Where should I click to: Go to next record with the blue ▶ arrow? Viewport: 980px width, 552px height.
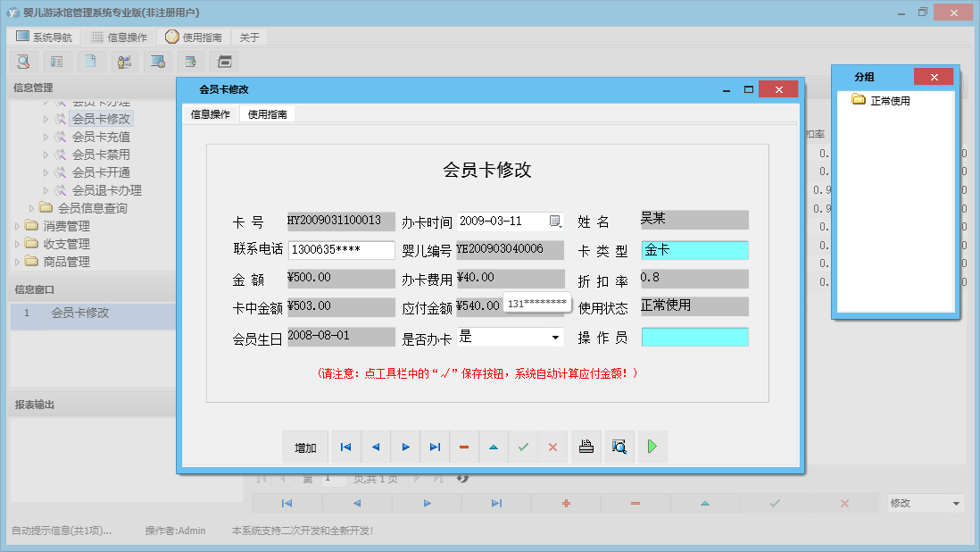click(405, 447)
